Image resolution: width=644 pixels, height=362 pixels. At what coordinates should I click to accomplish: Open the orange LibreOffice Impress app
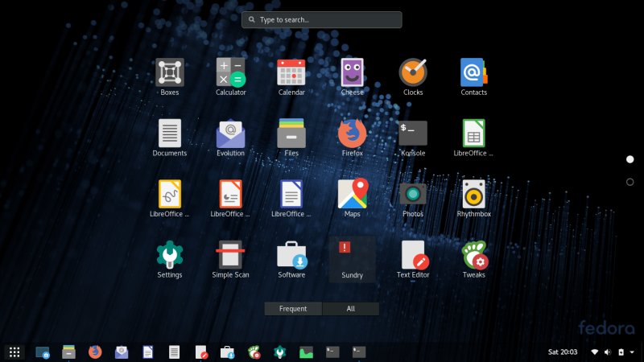[x=230, y=199]
